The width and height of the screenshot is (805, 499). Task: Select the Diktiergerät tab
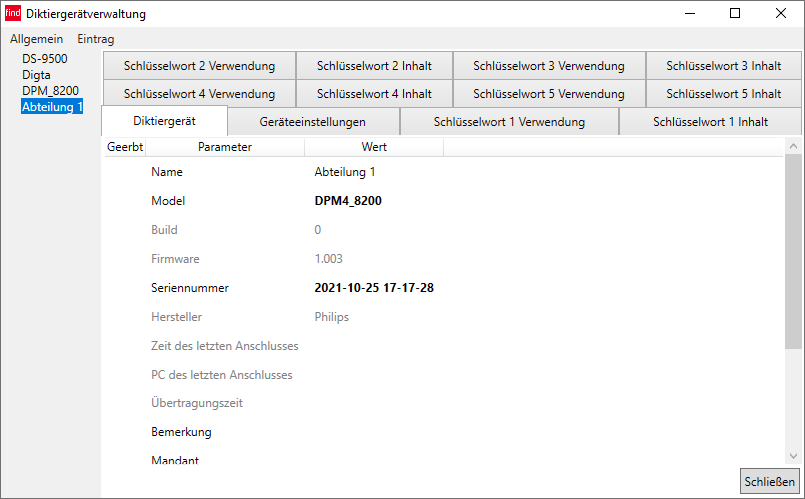point(164,121)
